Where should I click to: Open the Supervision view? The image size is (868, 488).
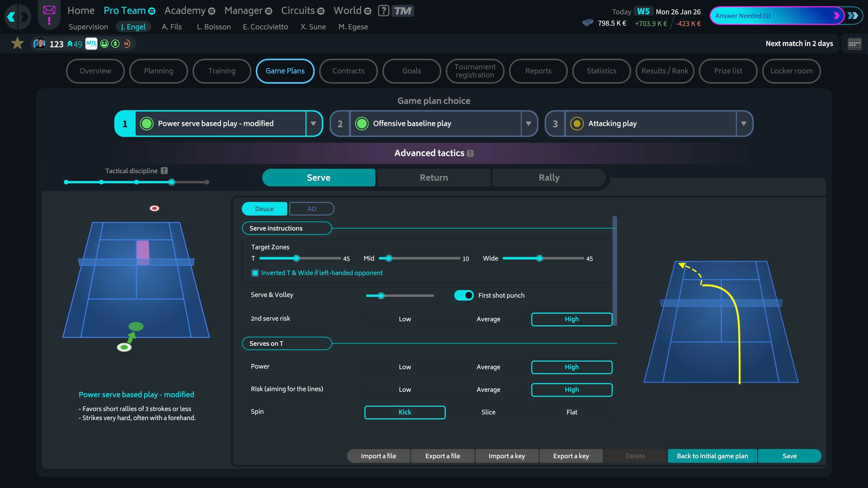(88, 27)
